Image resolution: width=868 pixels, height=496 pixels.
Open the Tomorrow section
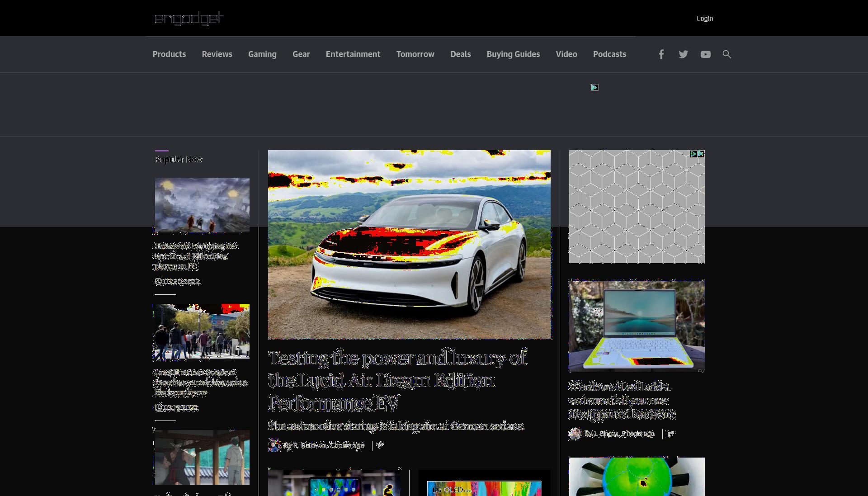415,54
